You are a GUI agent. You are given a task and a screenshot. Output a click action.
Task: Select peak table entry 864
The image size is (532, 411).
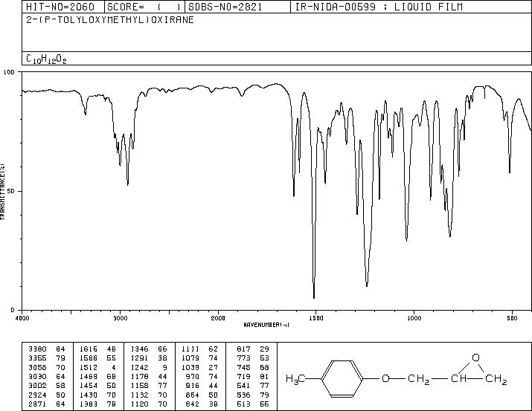tap(193, 395)
